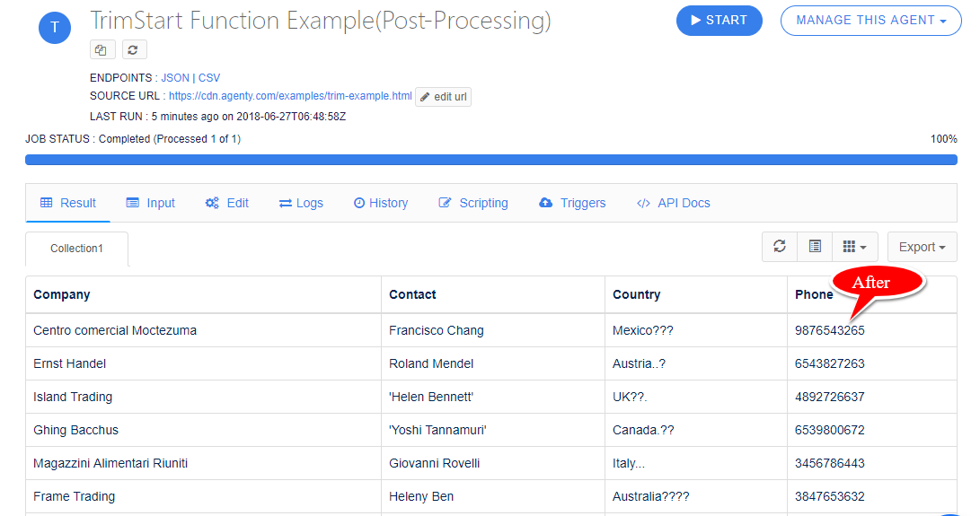Open the Manage This Agent dropdown
Image resolution: width=980 pixels, height=516 pixels.
coord(870,21)
